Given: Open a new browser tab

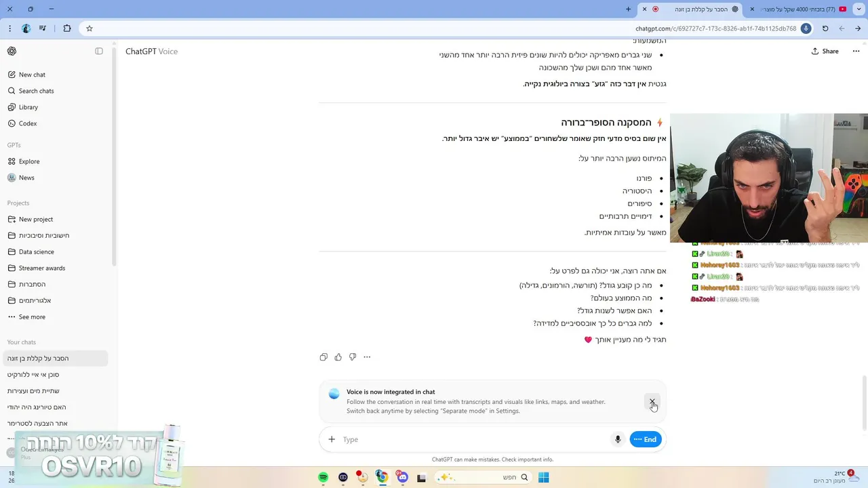Looking at the screenshot, I should [629, 9].
